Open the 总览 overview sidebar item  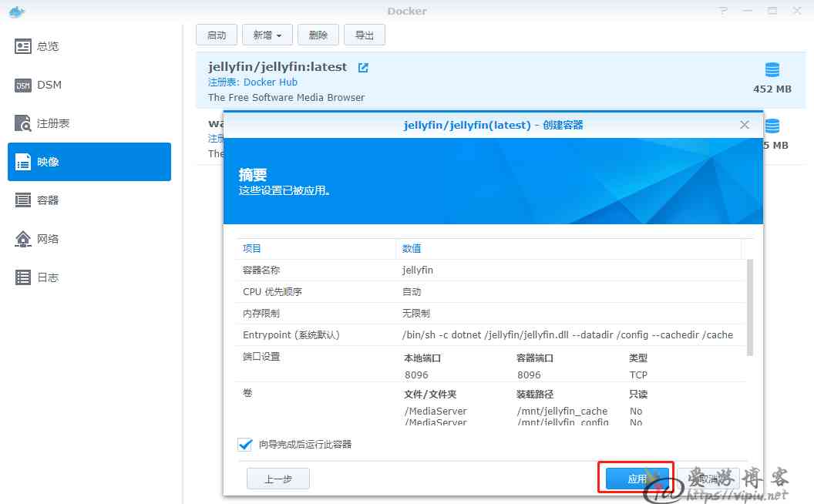point(89,47)
